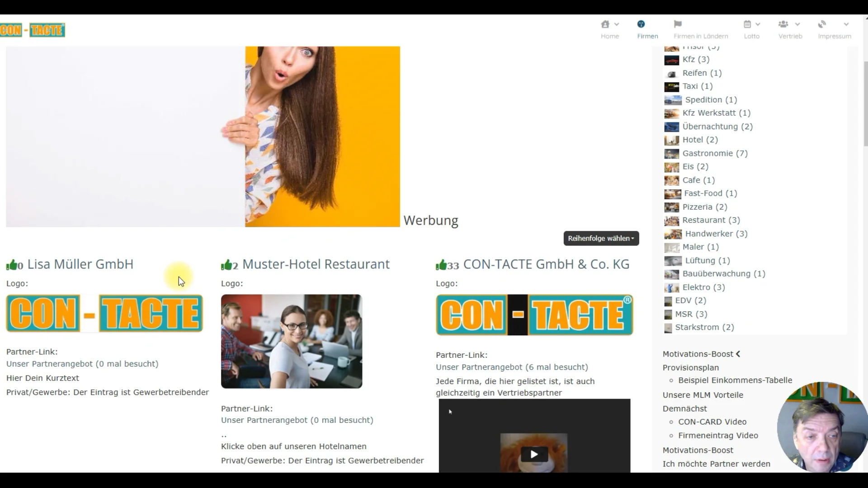Click the Lotto calendar icon

747,24
